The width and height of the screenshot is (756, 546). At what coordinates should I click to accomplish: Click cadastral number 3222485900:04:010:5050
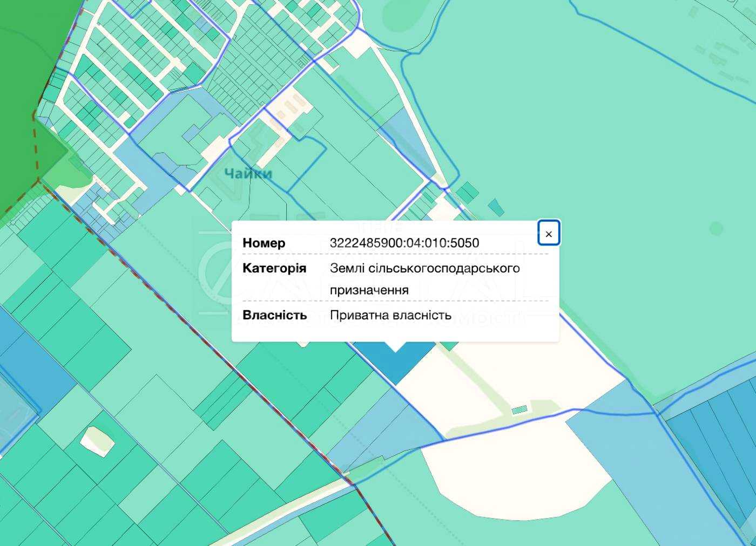click(404, 243)
